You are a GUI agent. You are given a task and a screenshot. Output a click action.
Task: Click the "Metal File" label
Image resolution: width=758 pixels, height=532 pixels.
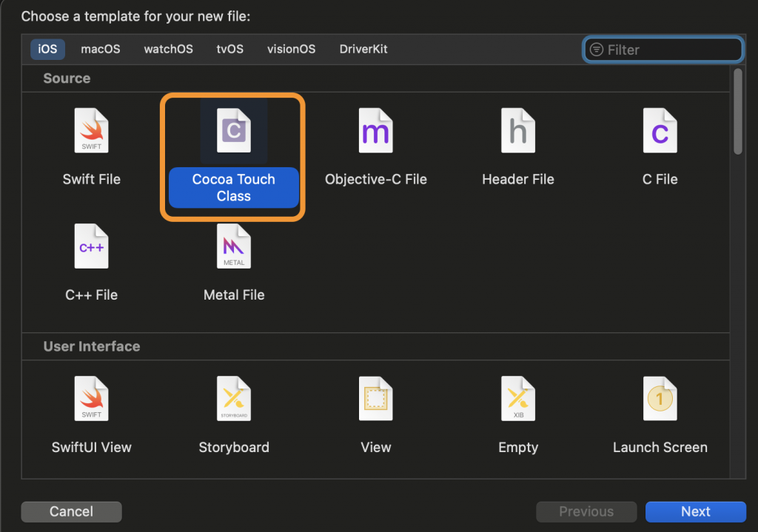click(233, 294)
